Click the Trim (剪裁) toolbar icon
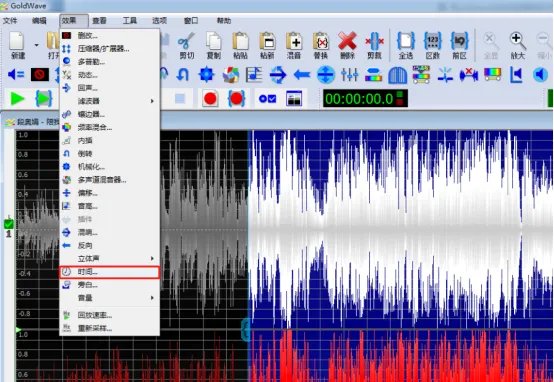The width and height of the screenshot is (554, 382). (374, 45)
